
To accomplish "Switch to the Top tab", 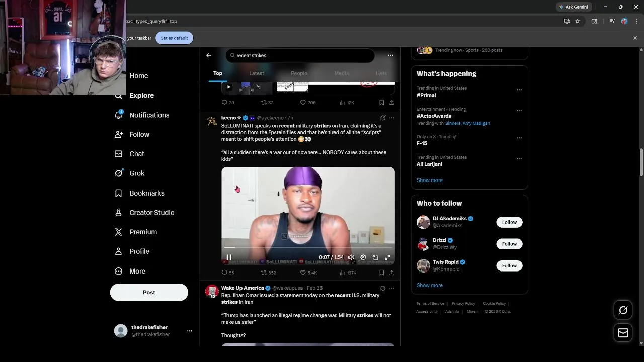I will 218,73.
